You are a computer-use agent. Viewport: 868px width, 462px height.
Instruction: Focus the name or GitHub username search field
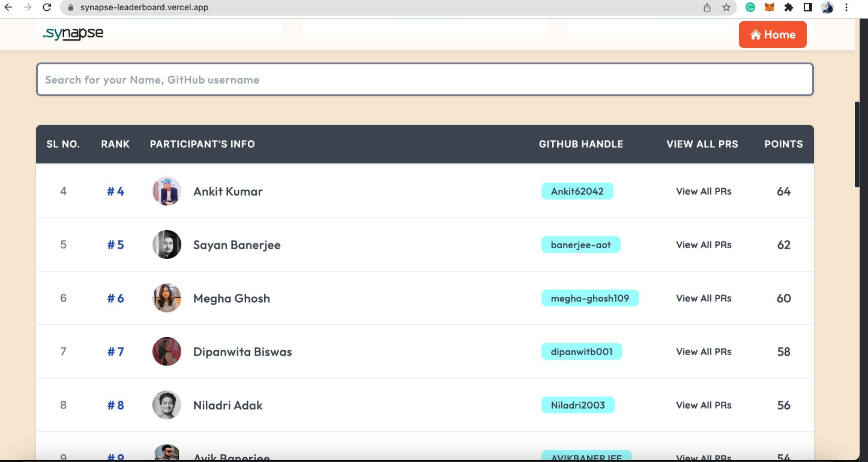424,80
